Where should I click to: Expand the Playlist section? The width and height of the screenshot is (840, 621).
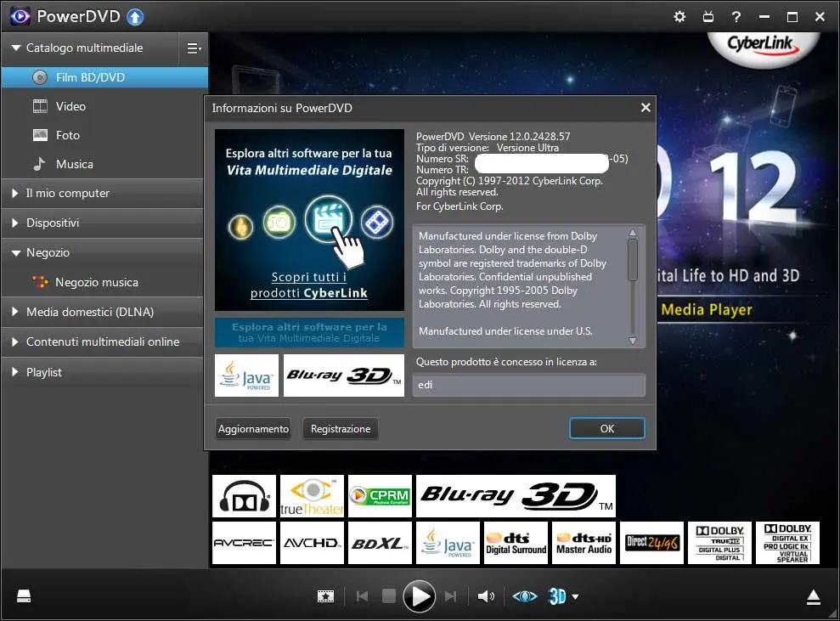point(15,372)
